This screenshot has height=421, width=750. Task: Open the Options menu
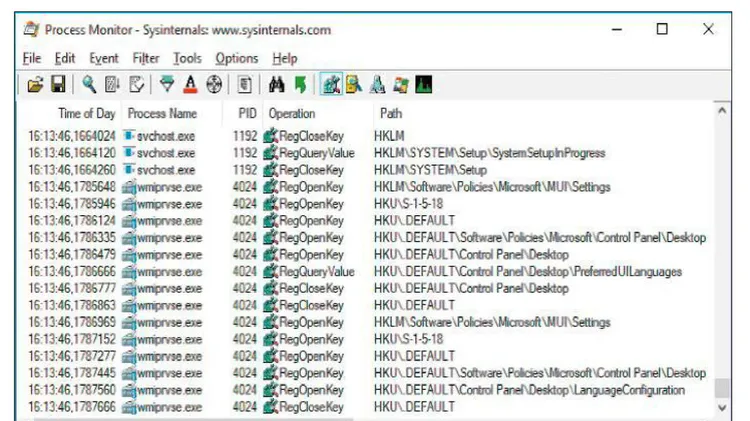(x=237, y=58)
